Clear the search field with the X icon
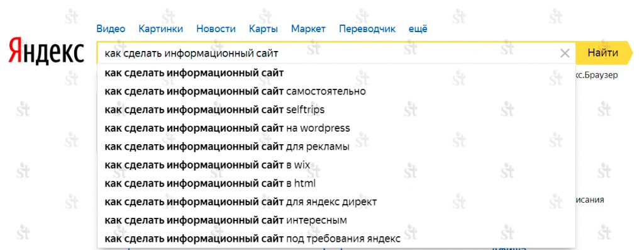 pos(565,53)
